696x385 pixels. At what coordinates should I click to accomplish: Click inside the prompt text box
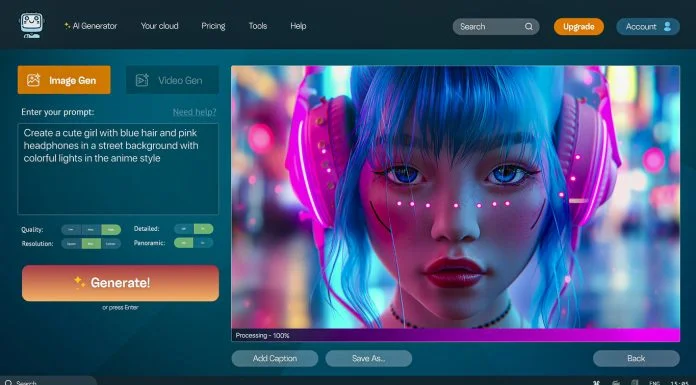[118, 169]
